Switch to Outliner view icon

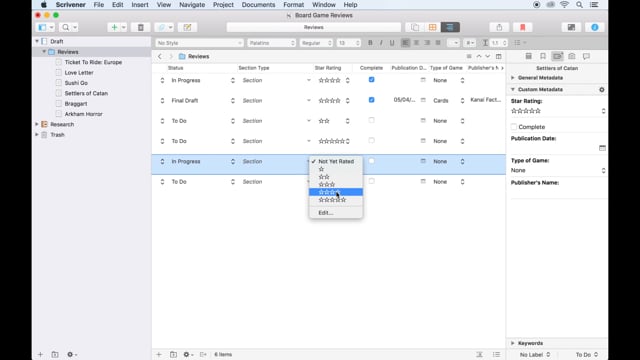pos(450,27)
